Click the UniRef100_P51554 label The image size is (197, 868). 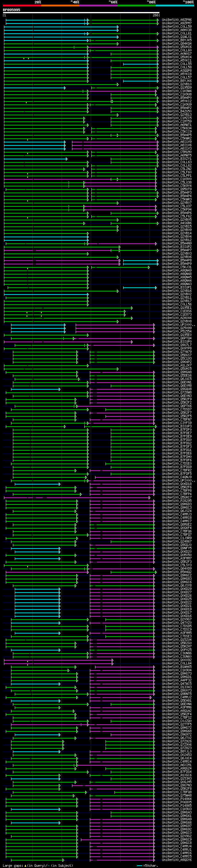pos(177,332)
